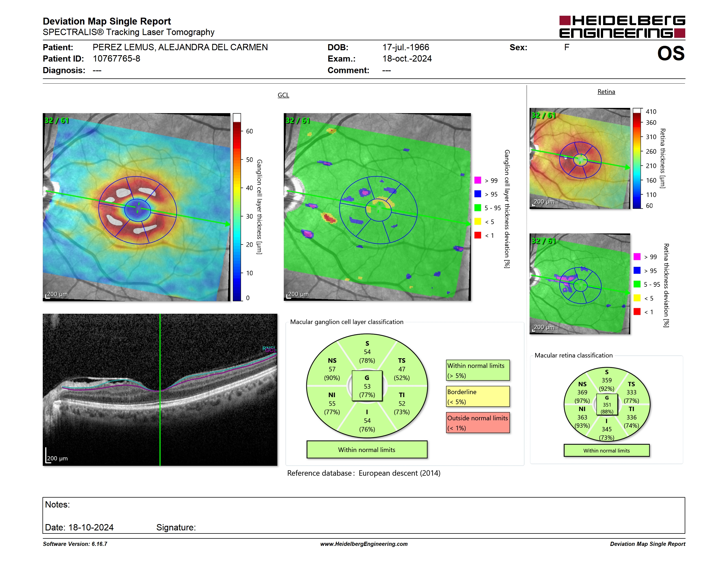The width and height of the screenshot is (728, 563).
Task: Click the green Within normal limits (>5%) legend box
Action: (x=478, y=370)
